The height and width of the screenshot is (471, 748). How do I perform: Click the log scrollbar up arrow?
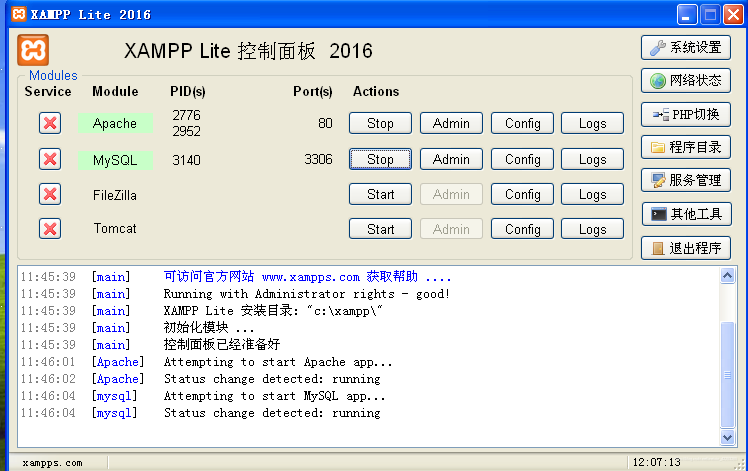coord(727,275)
